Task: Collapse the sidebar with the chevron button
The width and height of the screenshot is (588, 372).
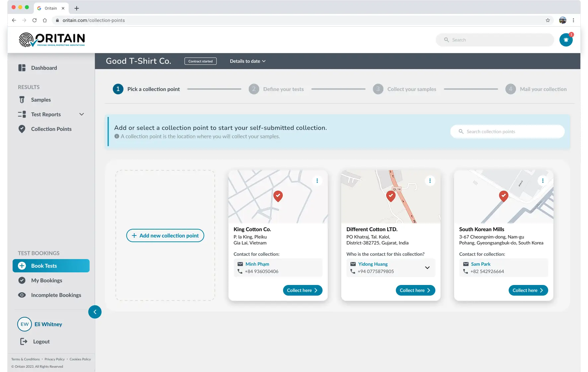Action: [x=95, y=312]
